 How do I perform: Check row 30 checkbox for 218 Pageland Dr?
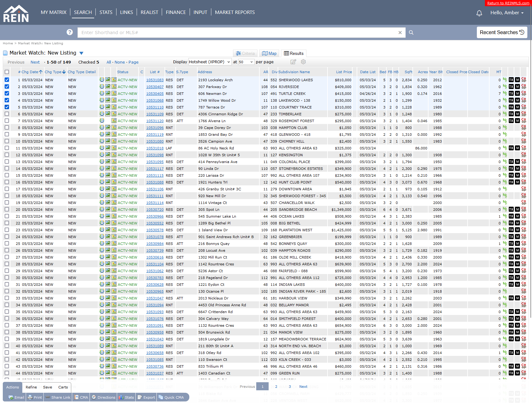coord(7,277)
